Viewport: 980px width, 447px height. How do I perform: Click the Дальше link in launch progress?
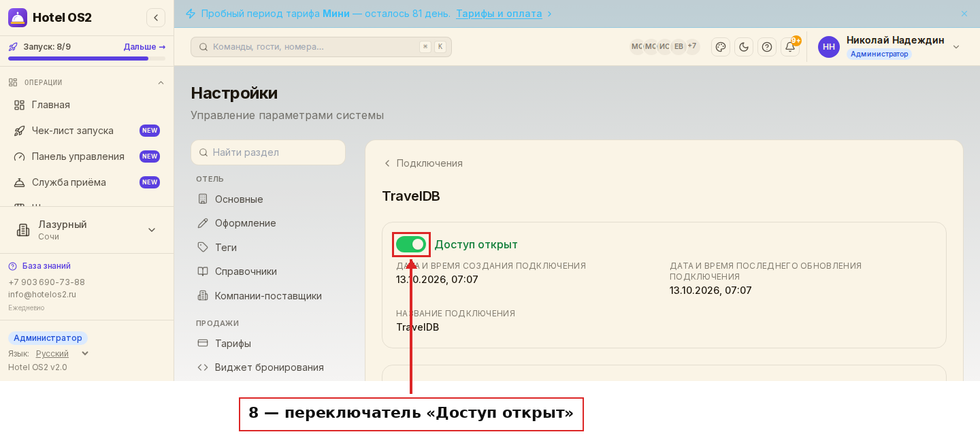144,47
